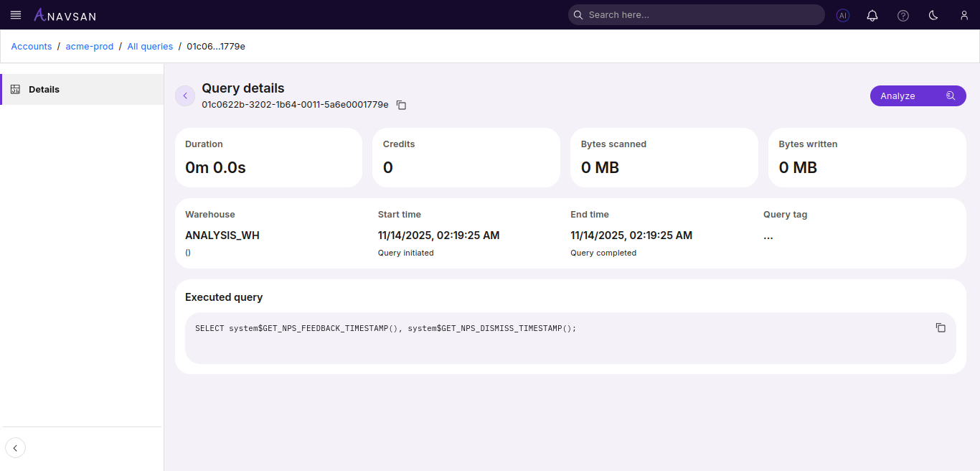Collapse the left sidebar

pos(15,447)
